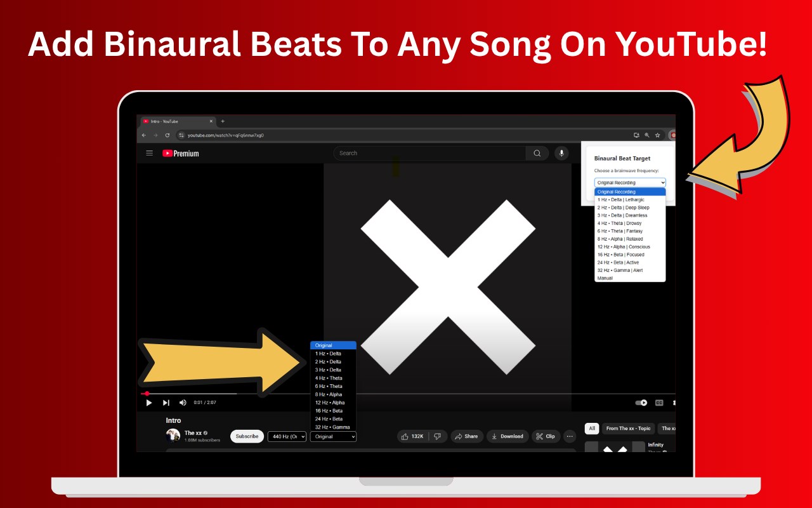Go back with the browser back arrow
The image size is (812, 508).
[x=144, y=135]
